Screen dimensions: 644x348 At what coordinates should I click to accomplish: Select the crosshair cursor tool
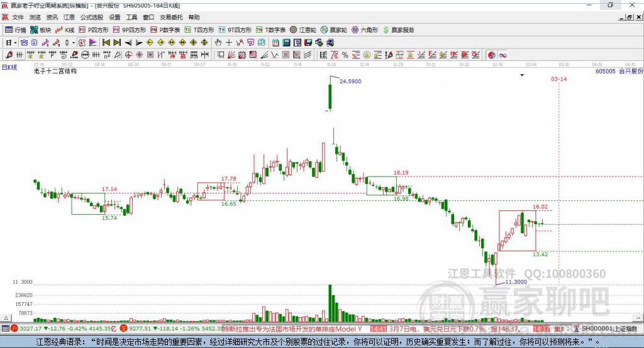(x=229, y=43)
